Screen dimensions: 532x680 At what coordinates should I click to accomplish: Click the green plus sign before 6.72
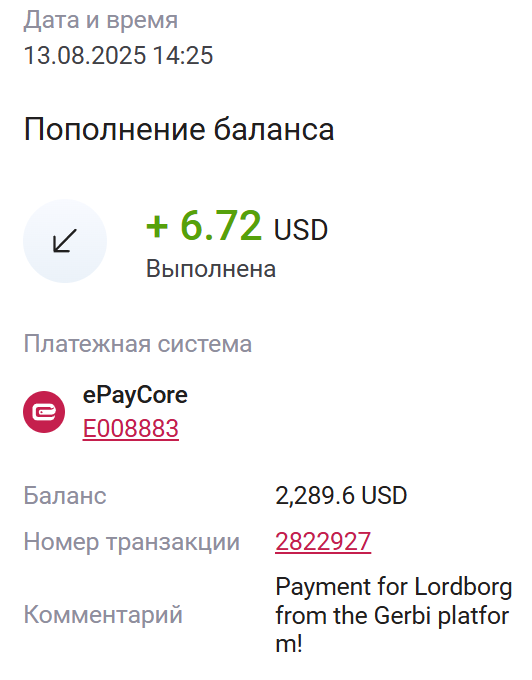157,227
